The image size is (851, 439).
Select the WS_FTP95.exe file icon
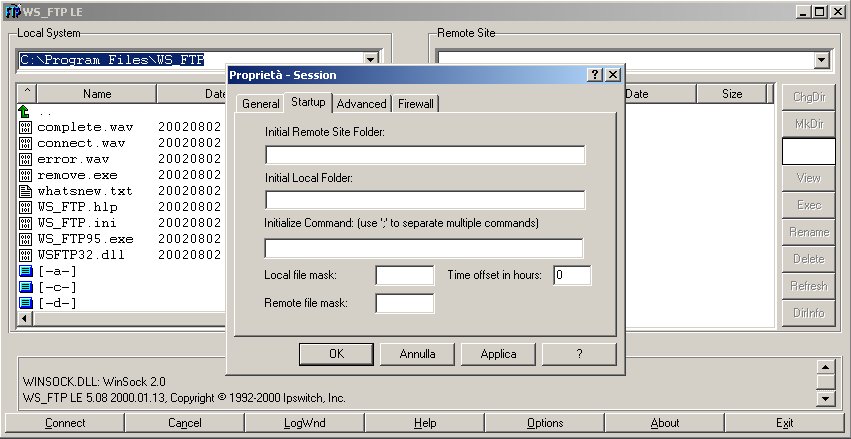click(x=25, y=239)
